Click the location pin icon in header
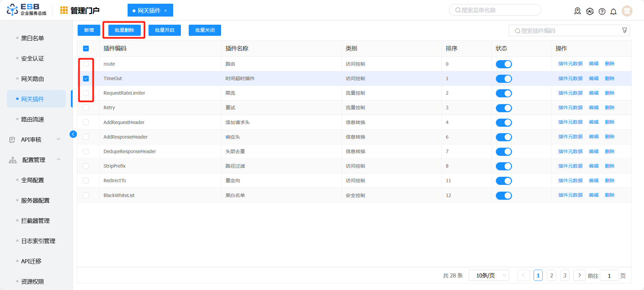 578,11
